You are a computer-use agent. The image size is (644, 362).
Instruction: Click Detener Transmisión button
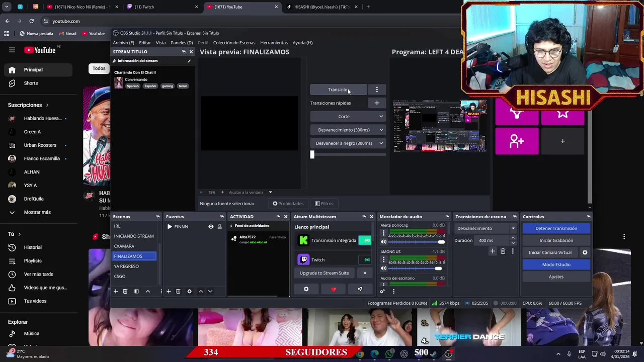click(x=556, y=228)
